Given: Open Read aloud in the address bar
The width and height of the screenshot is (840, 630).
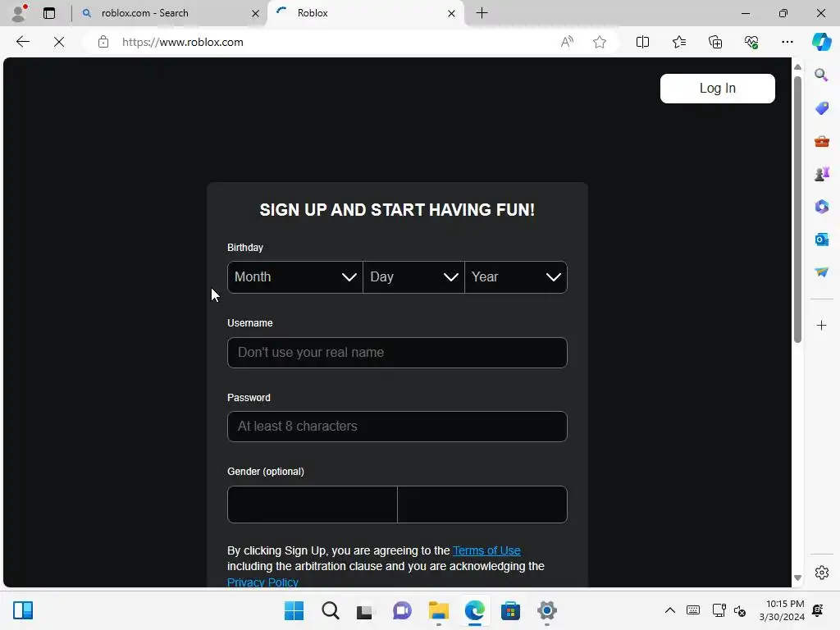Looking at the screenshot, I should pos(567,42).
